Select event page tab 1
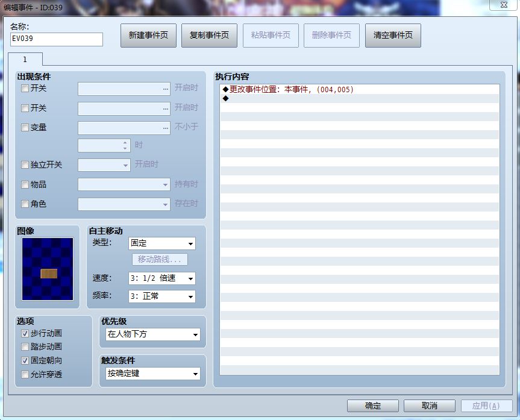Screen dimensions: 520x420 click(x=25, y=60)
